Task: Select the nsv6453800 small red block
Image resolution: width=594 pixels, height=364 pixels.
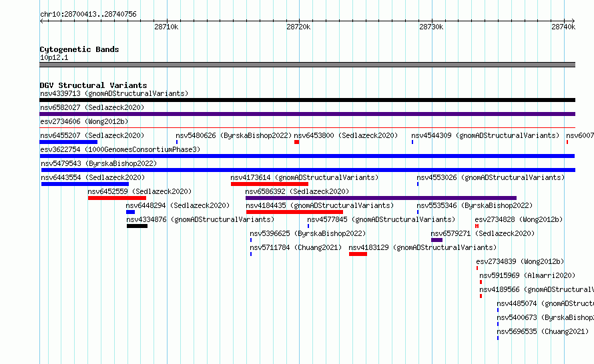Action: click(x=296, y=142)
